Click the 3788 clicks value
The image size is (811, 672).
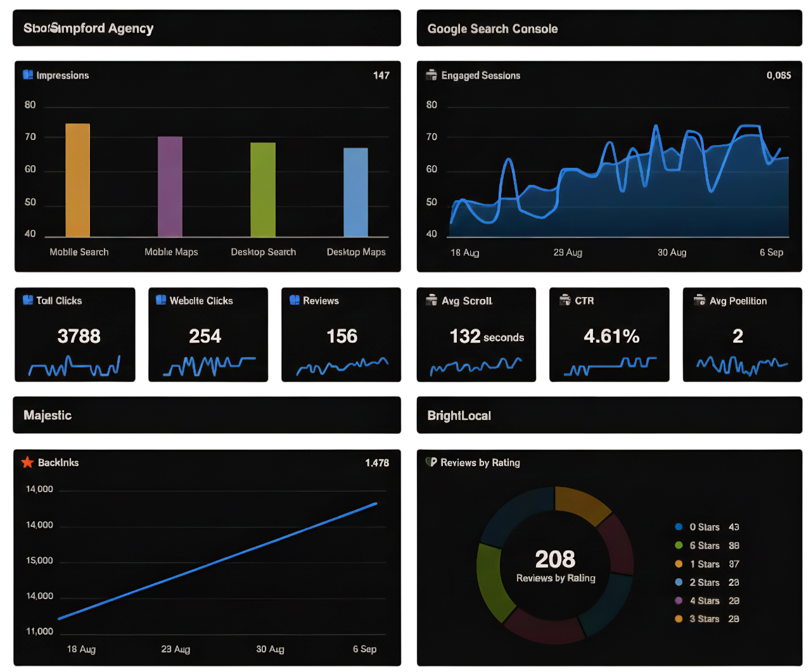pyautogui.click(x=79, y=336)
